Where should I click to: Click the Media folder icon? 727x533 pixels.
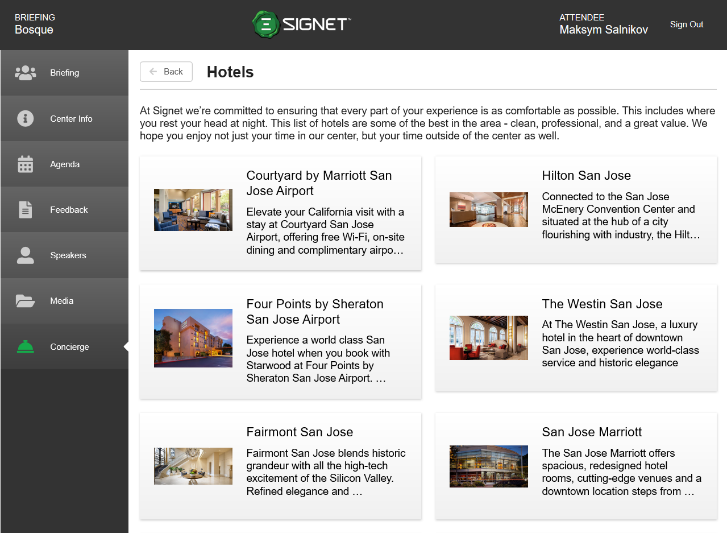(x=26, y=301)
